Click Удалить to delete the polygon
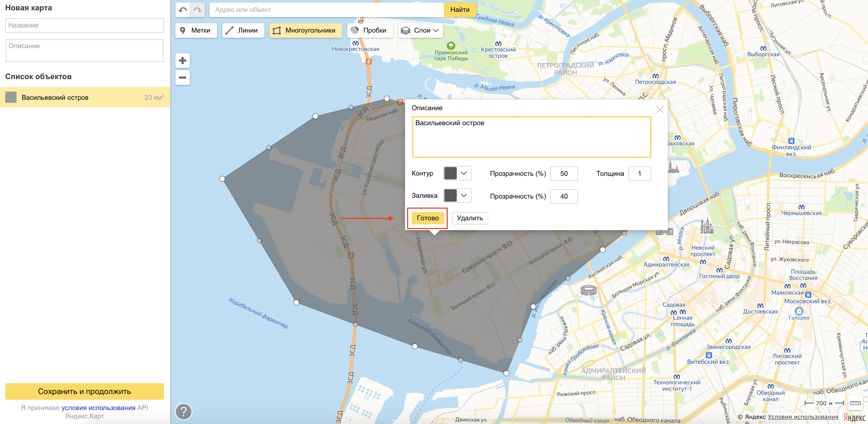Viewport: 868px width, 424px height. (x=469, y=218)
